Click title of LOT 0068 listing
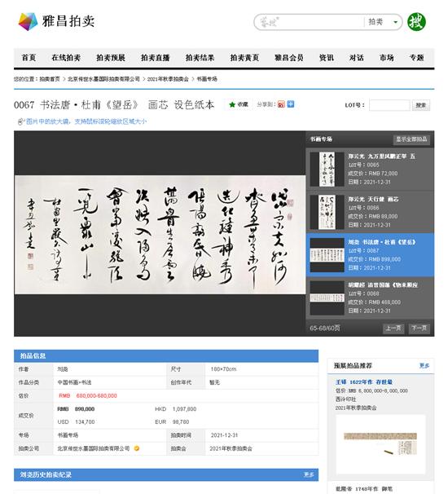Viewport: 448px width, 494px height. [383, 284]
